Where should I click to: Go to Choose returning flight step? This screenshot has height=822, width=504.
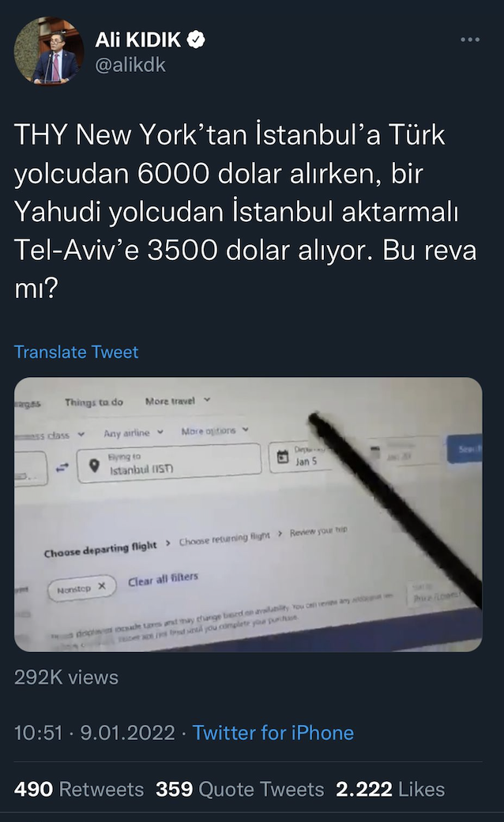pyautogui.click(x=224, y=538)
